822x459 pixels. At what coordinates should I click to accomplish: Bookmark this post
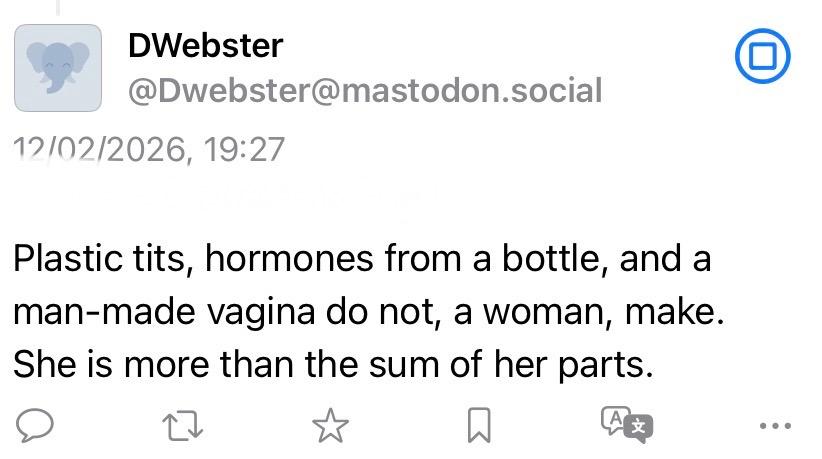pos(479,426)
